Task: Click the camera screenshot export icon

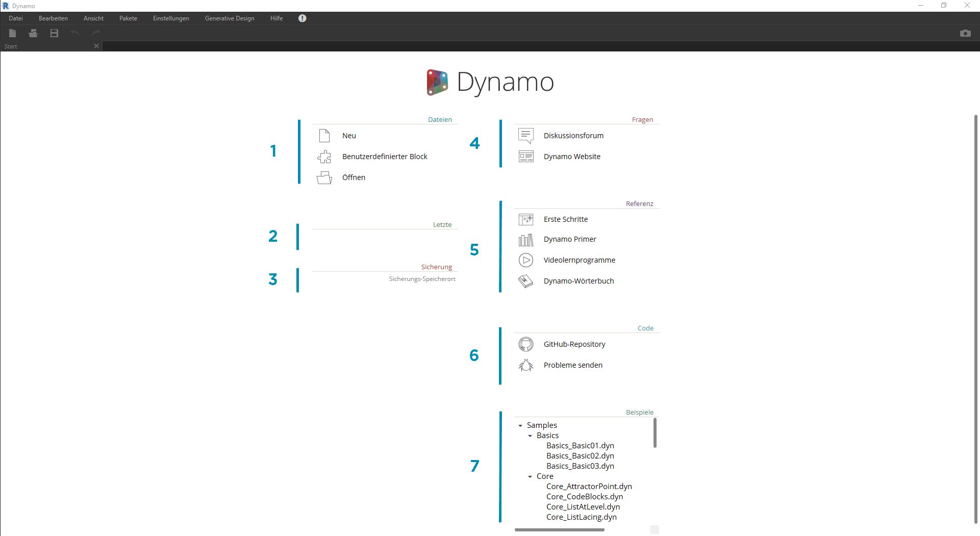Action: click(x=965, y=33)
